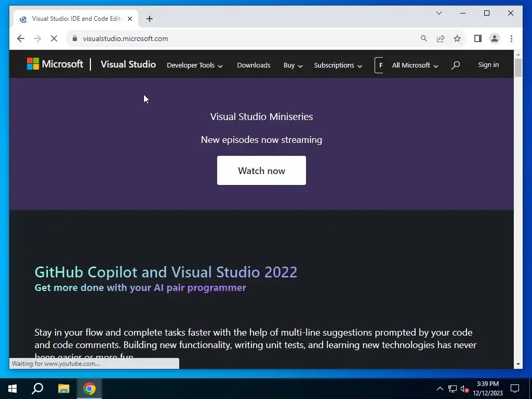Click 'New episodes now streaming' text

261,140
